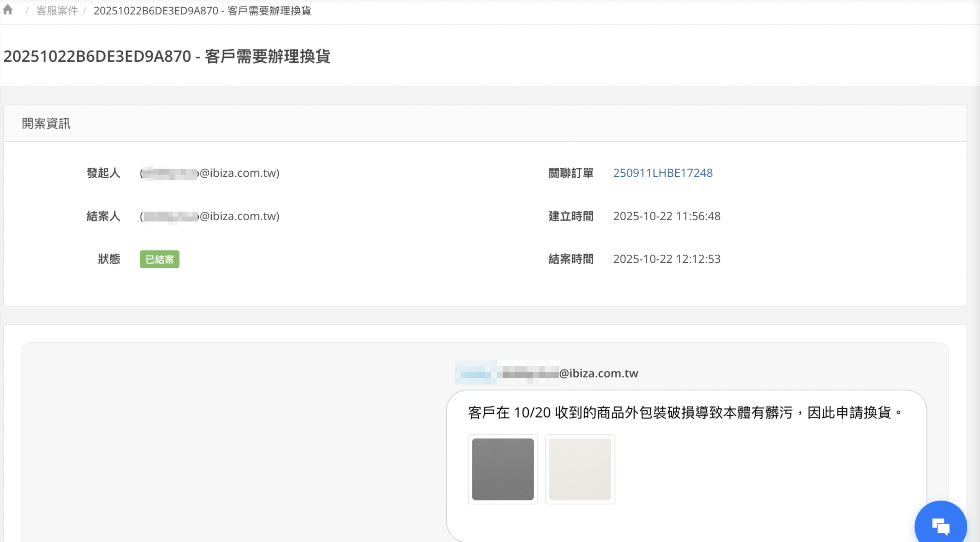Click the 關聯訂單 field label
Screen dimensions: 980x542
pos(571,173)
